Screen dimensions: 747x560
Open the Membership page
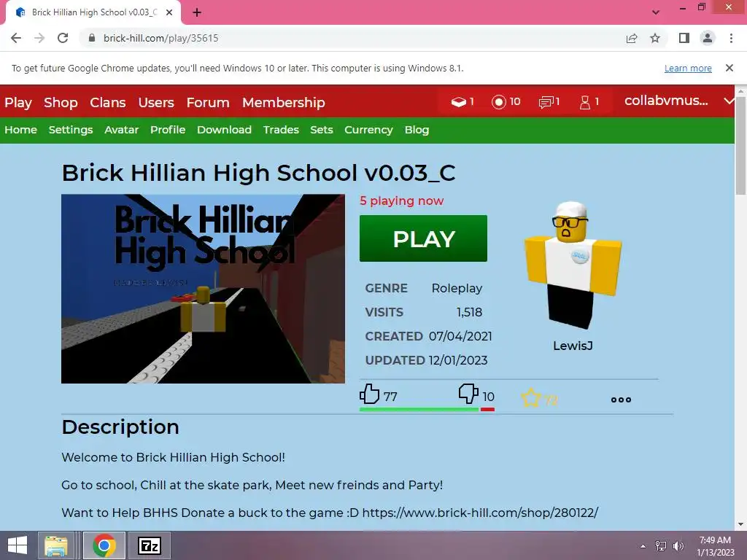[284, 102]
